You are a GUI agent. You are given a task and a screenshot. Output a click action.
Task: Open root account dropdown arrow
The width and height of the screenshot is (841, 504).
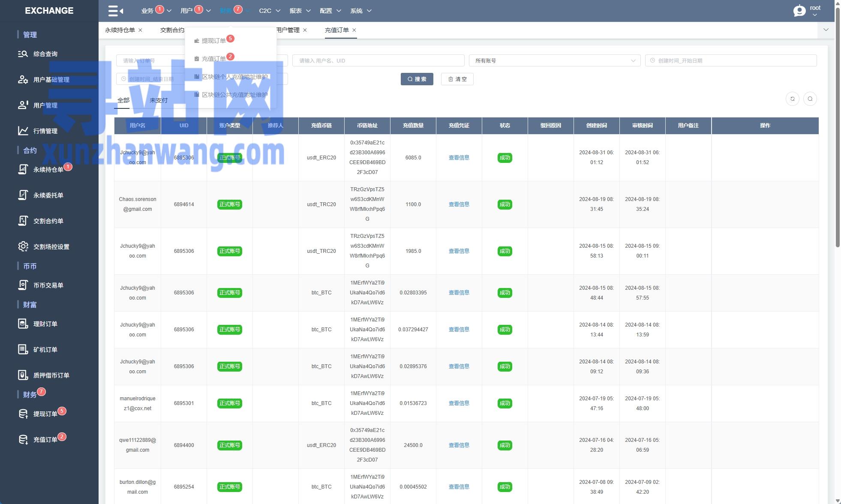tap(815, 15)
